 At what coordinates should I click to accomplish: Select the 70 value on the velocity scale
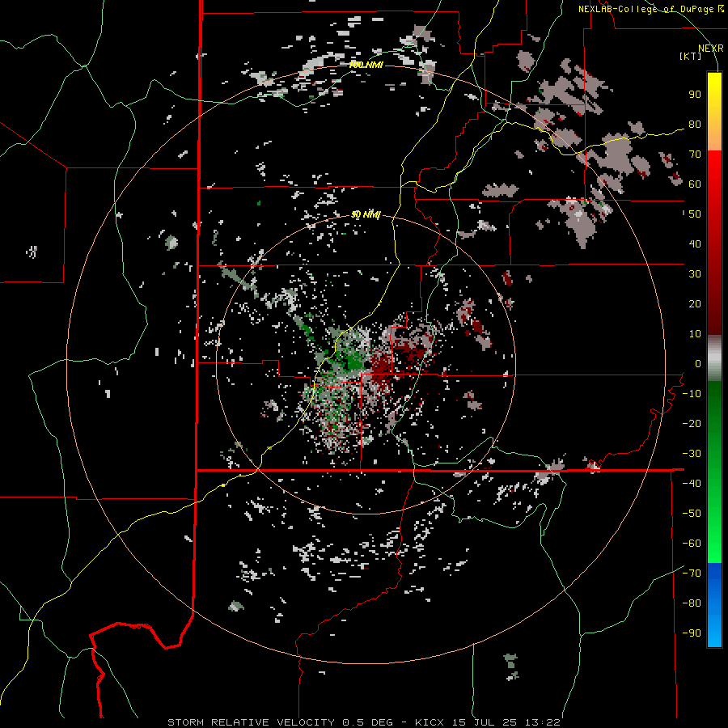pos(695,154)
